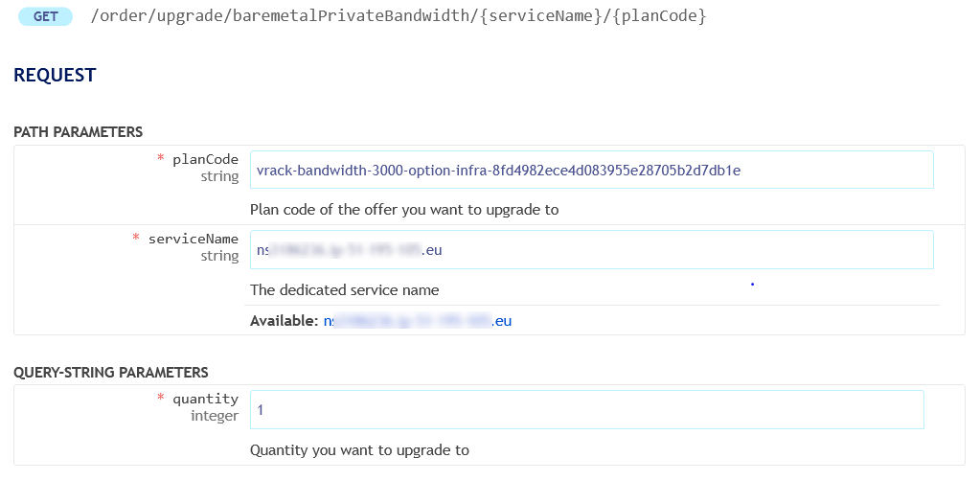Click the QUERY-STRING PARAMETERS heading
The width and height of the screenshot is (980, 481).
(111, 372)
